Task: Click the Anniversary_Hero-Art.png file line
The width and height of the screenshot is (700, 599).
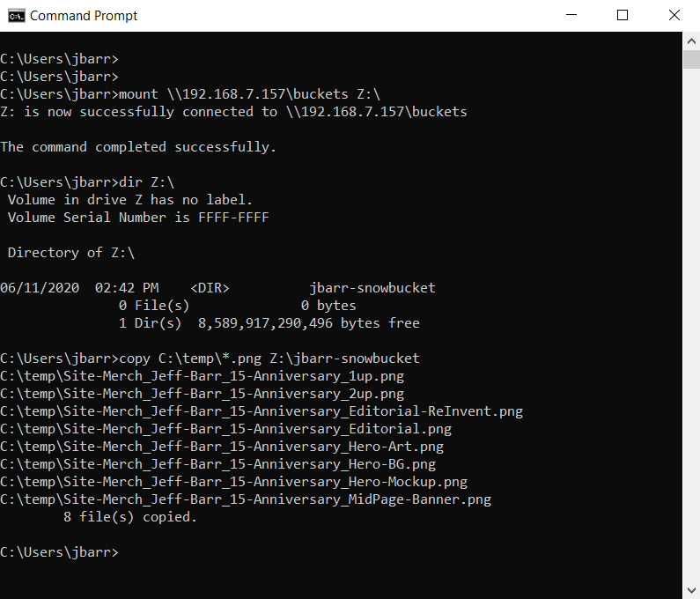Action: tap(222, 447)
